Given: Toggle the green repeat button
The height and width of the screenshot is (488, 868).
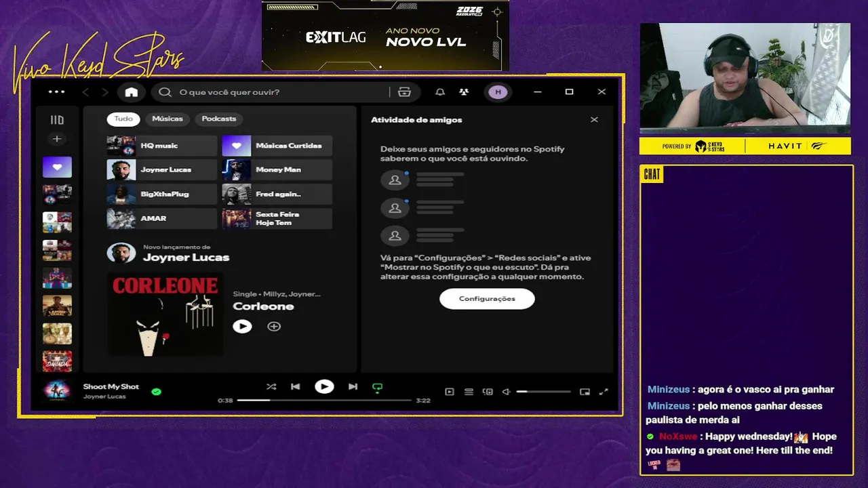Looking at the screenshot, I should point(378,388).
